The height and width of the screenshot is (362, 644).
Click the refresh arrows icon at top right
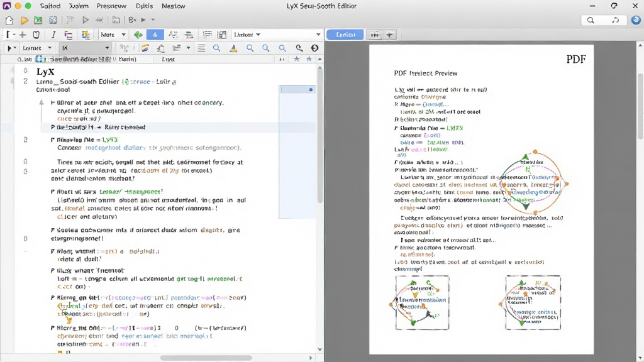[615, 20]
